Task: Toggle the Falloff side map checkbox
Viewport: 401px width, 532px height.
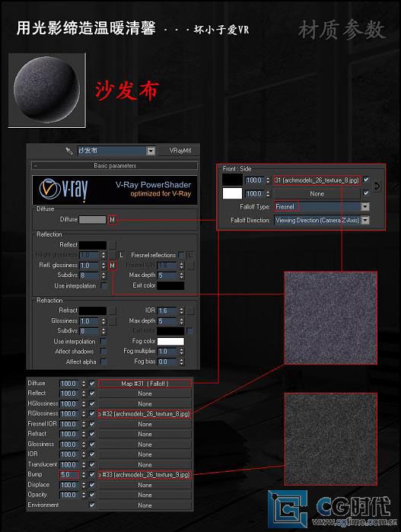Action: (366, 193)
